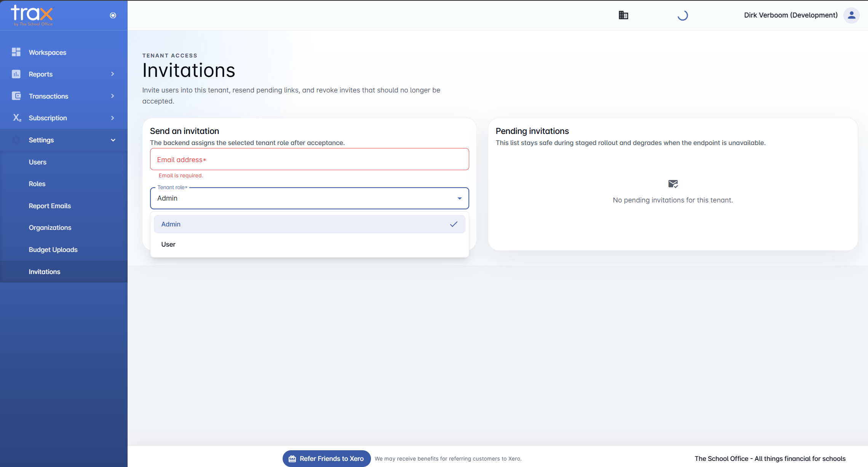
Task: Go to the Roles settings page
Action: pos(64,183)
